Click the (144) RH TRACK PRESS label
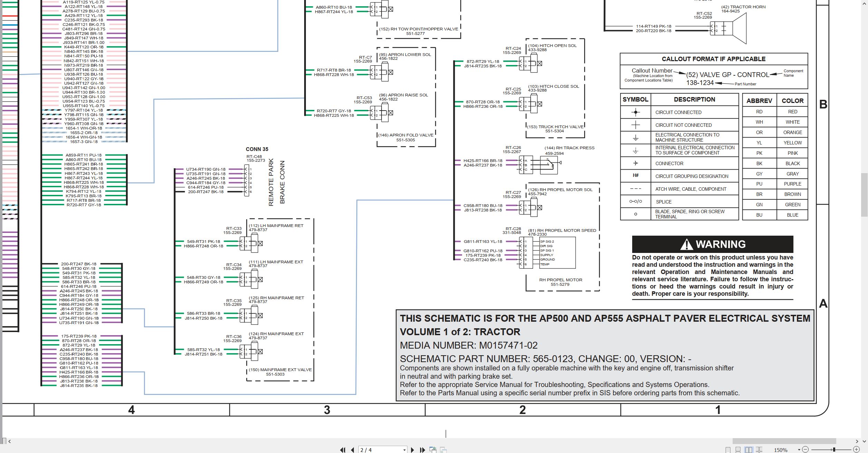Screen dimensions: 868x453 pos(569,148)
